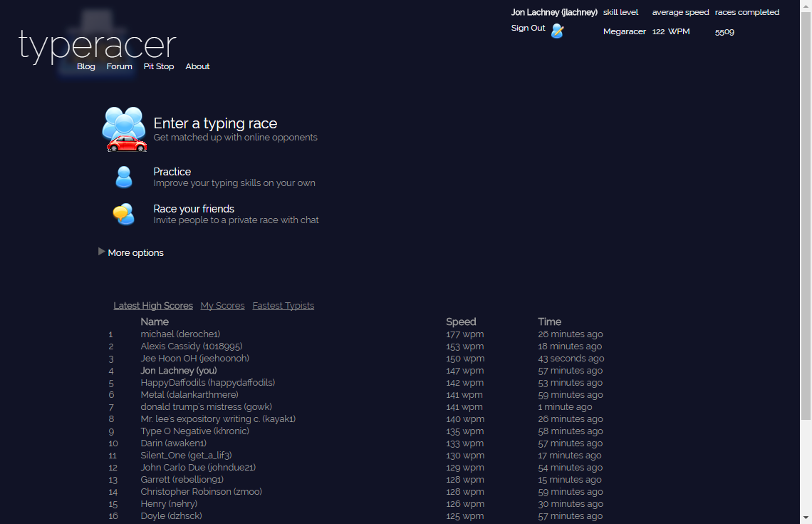This screenshot has width=812, height=524.
Task: Open the Blog menu item
Action: 86,66
